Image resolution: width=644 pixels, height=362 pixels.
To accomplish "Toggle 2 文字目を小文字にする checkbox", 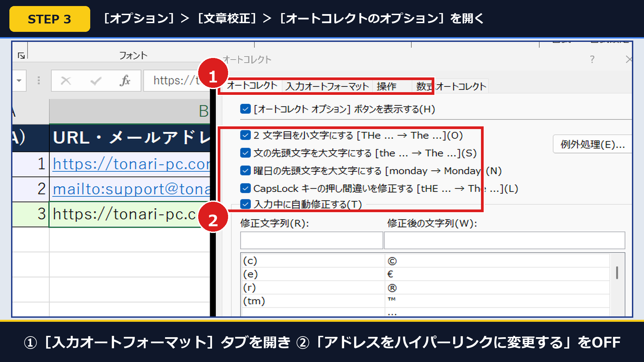I will pos(246,135).
